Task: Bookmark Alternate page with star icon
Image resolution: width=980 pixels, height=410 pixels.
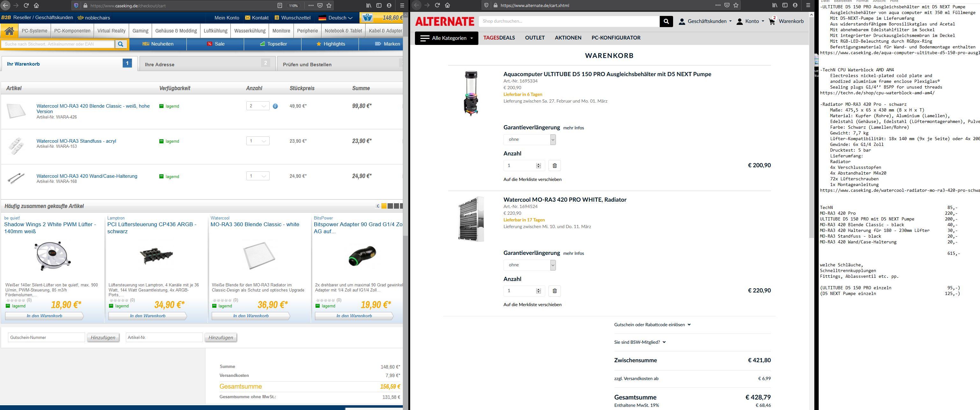Action: pyautogui.click(x=736, y=5)
